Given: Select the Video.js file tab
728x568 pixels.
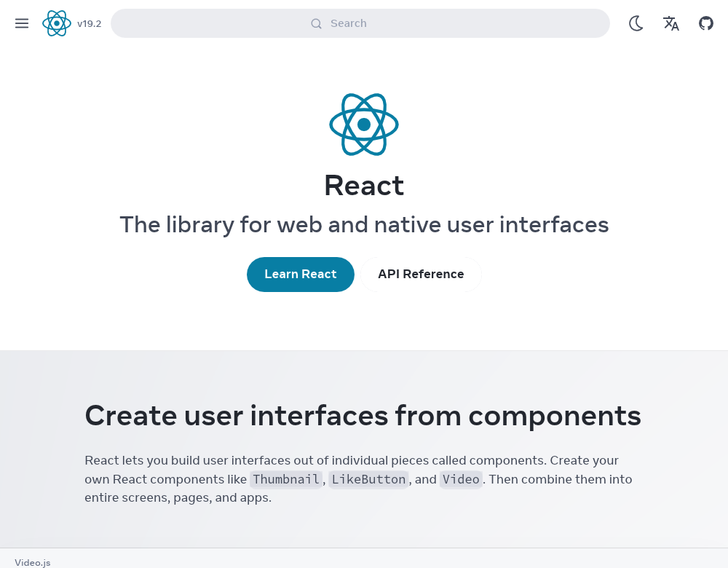Looking at the screenshot, I should [x=33, y=562].
